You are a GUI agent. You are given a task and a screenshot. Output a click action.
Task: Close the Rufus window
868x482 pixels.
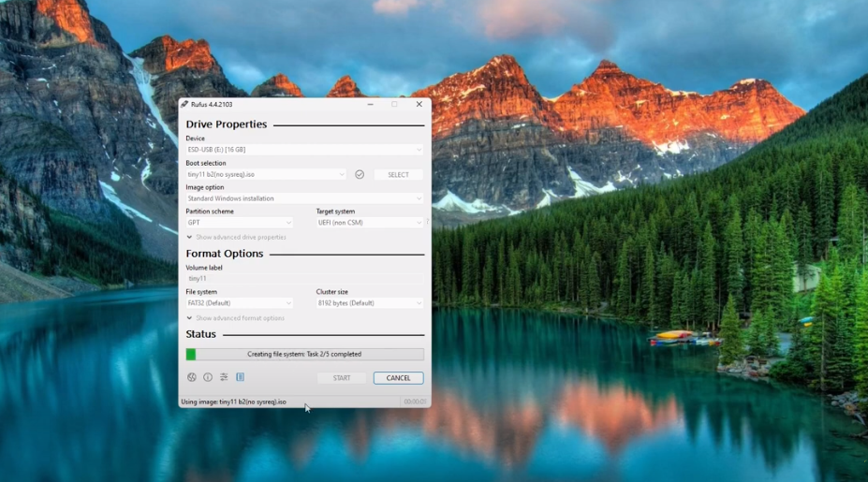tap(419, 105)
